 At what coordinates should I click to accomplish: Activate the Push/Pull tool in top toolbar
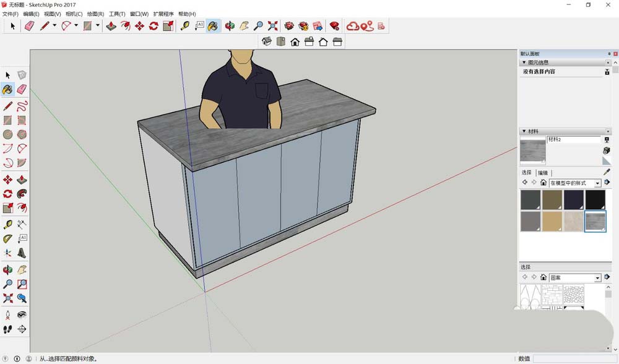(x=111, y=25)
